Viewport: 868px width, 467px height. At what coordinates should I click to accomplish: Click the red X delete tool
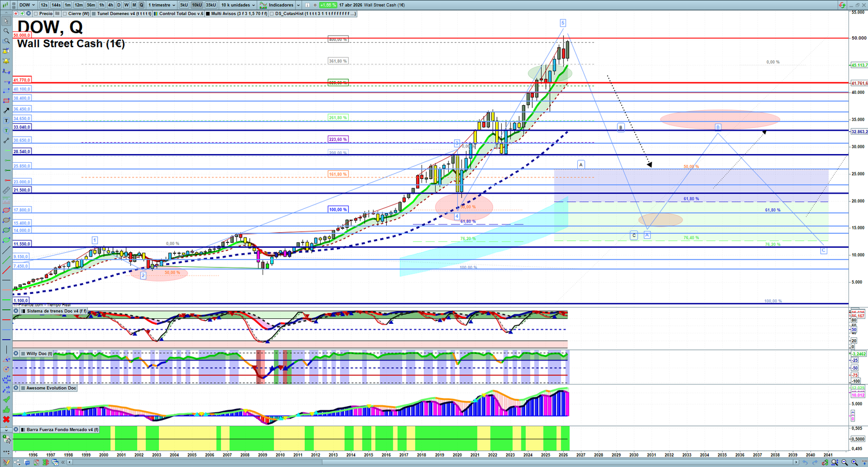(6, 419)
